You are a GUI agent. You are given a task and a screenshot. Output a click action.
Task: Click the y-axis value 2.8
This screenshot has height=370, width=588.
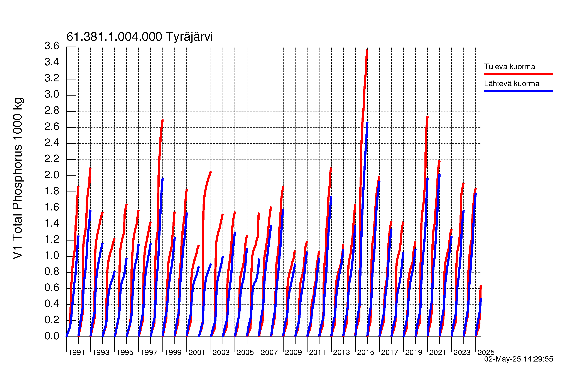coord(52,111)
